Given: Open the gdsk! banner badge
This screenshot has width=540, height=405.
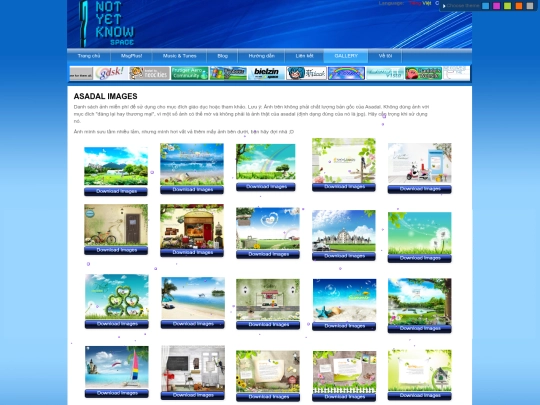Looking at the screenshot, I should click(x=110, y=73).
